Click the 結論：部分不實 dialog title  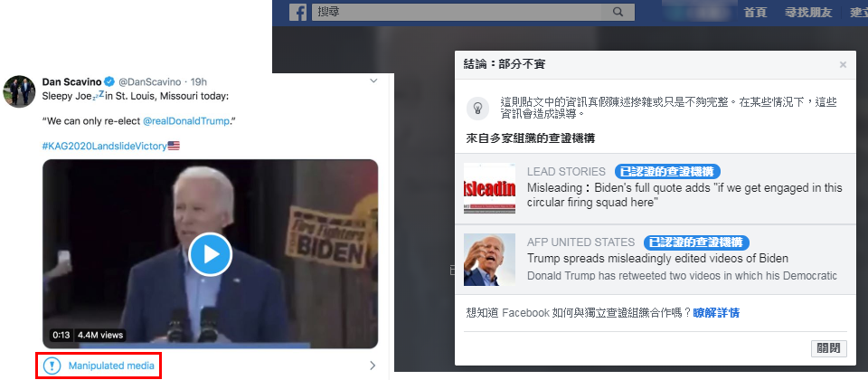coord(505,64)
